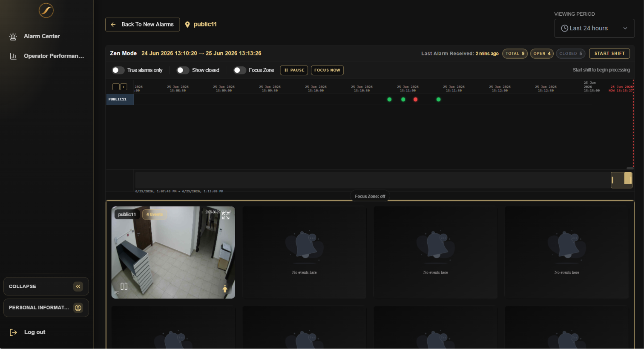Enable True alarms only toggle
The width and height of the screenshot is (644, 349).
pyautogui.click(x=118, y=70)
